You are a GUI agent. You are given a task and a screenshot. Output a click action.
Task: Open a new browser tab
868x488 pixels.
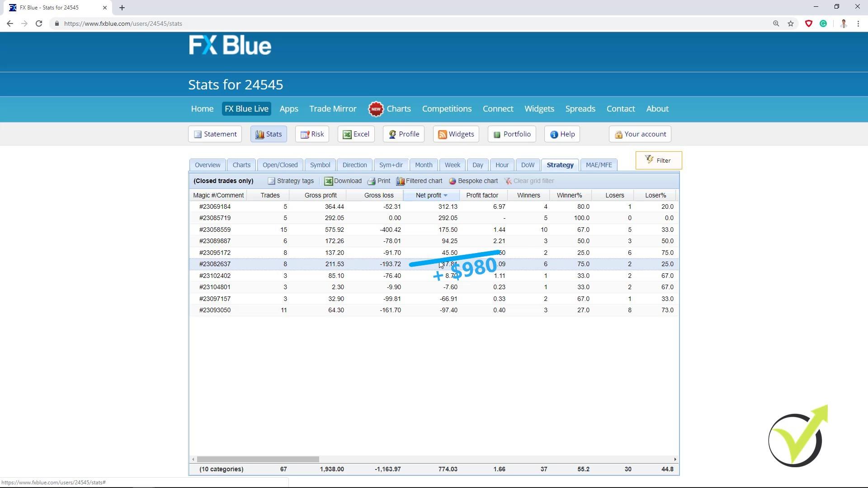pos(122,8)
